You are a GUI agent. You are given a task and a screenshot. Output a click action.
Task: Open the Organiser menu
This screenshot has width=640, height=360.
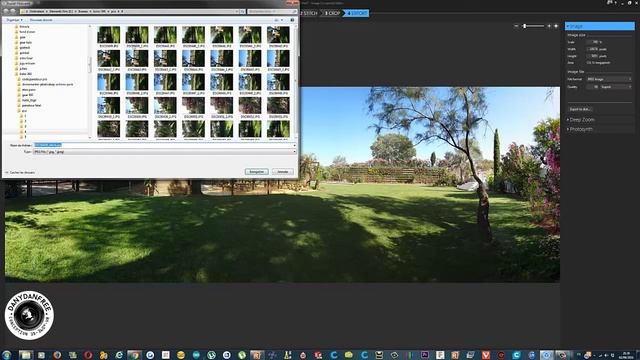(x=14, y=20)
